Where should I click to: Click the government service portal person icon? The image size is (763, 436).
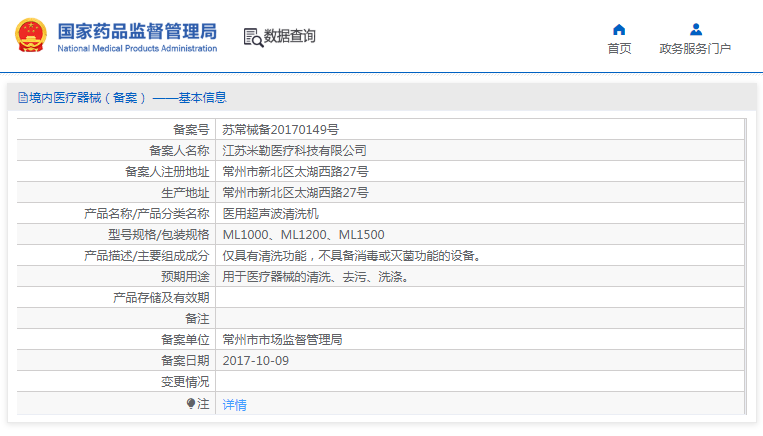[x=696, y=30]
